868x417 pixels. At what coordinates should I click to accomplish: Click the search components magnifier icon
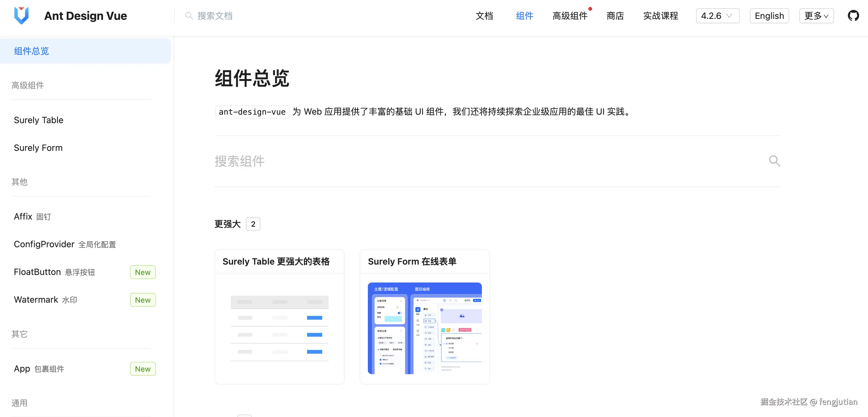tap(774, 161)
